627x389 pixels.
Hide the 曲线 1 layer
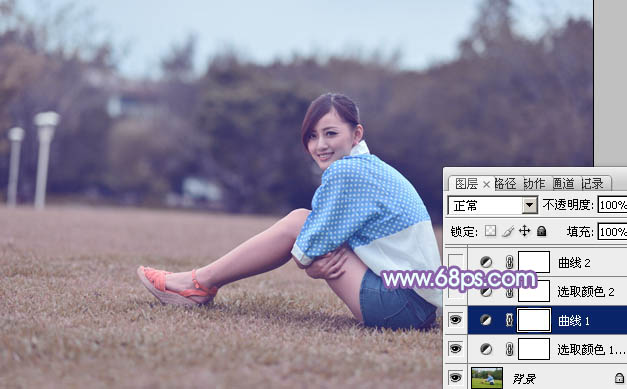[455, 320]
